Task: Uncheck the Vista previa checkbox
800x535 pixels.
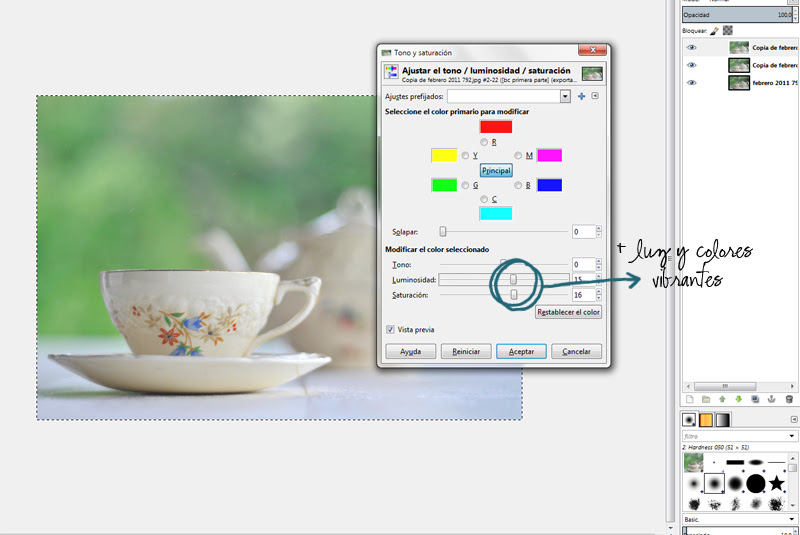Action: coord(390,329)
